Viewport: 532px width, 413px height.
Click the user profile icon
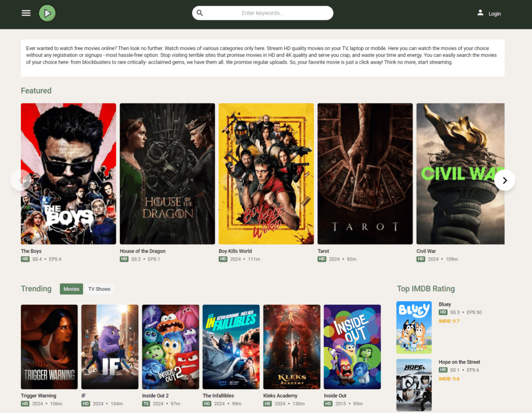point(480,13)
